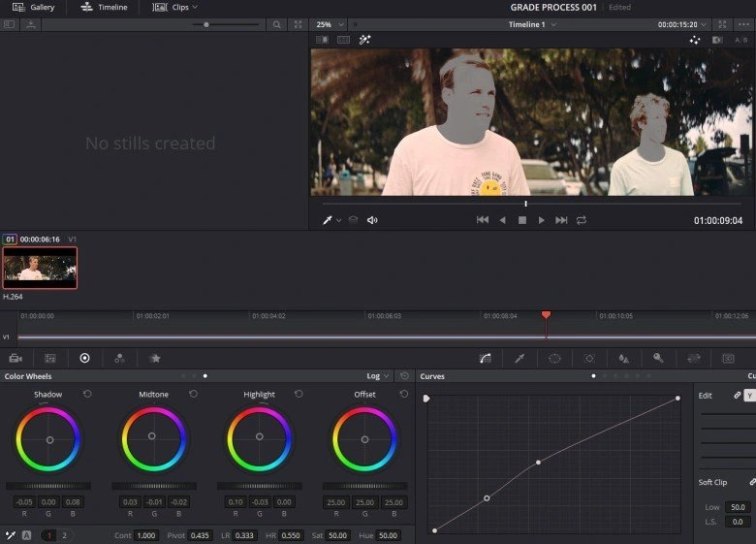Jump to last frame button
Screen dimensions: 756x544
coord(561,220)
